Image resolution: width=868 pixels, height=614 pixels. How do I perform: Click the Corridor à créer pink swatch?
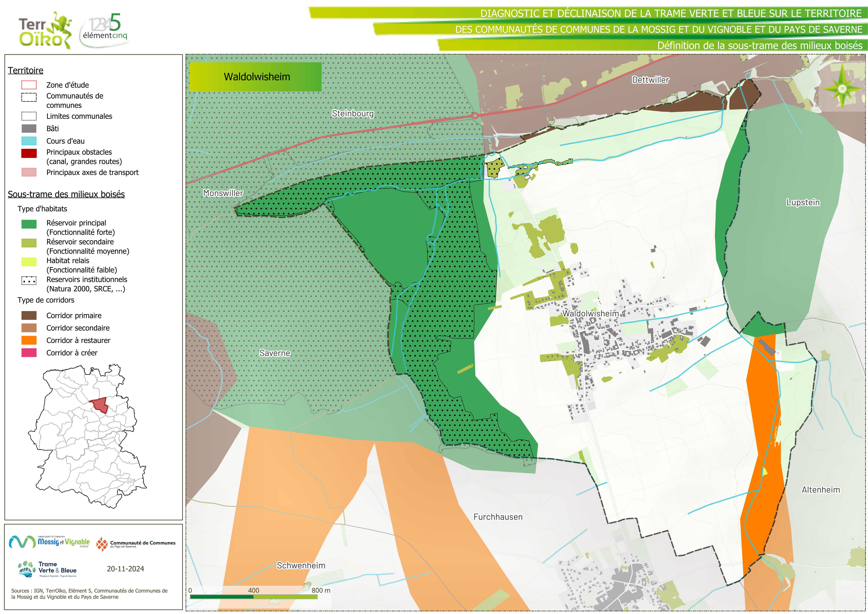29,353
